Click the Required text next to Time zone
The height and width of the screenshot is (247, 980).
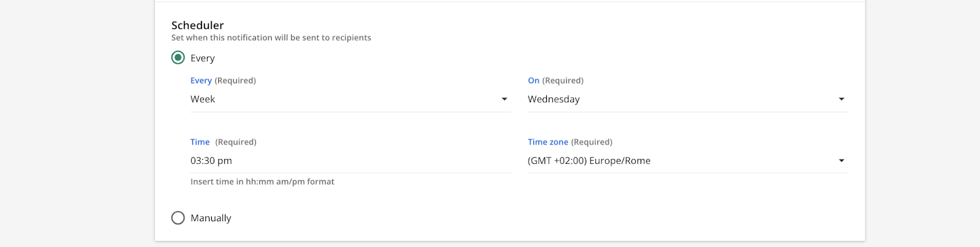[x=592, y=142]
